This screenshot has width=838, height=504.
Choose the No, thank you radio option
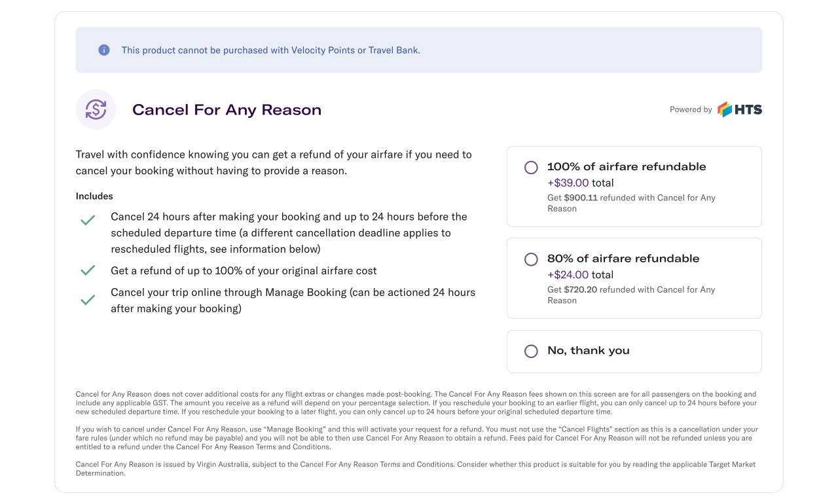pos(531,351)
